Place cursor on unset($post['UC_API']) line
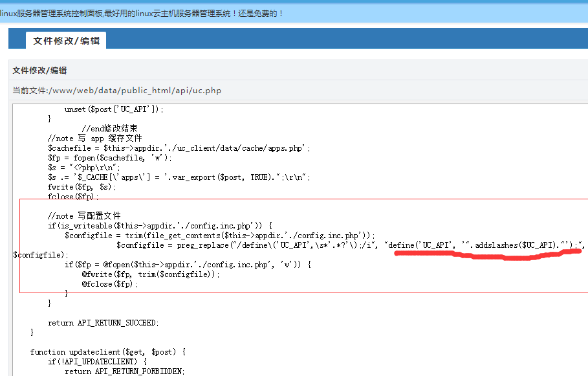The height and width of the screenshot is (376, 588). point(114,109)
